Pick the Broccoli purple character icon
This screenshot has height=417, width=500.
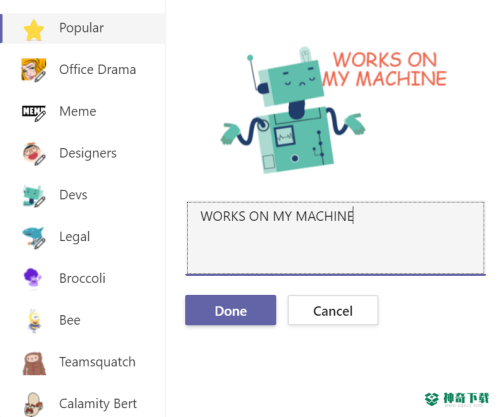(33, 278)
